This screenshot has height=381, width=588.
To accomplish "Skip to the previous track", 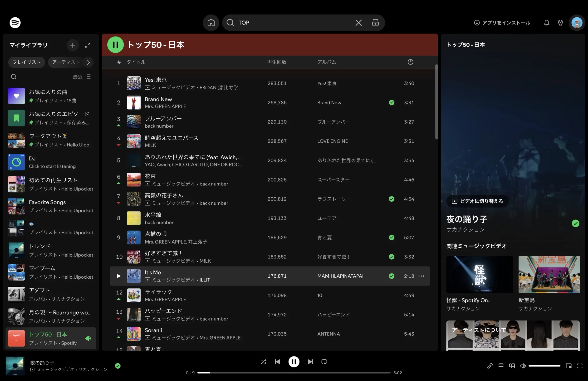I will (x=277, y=362).
